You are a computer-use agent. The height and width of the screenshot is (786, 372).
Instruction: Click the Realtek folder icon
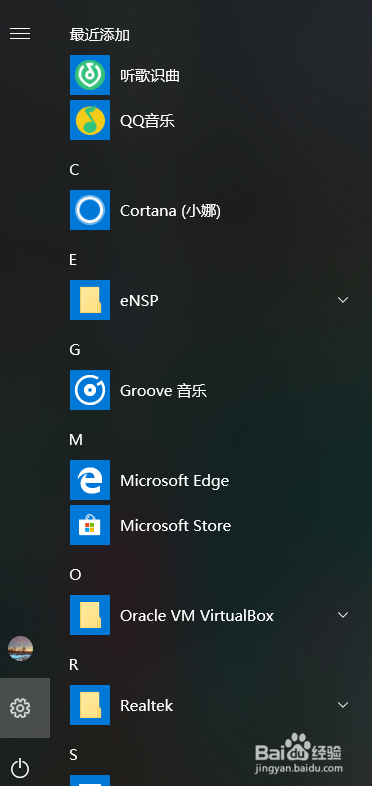click(90, 705)
